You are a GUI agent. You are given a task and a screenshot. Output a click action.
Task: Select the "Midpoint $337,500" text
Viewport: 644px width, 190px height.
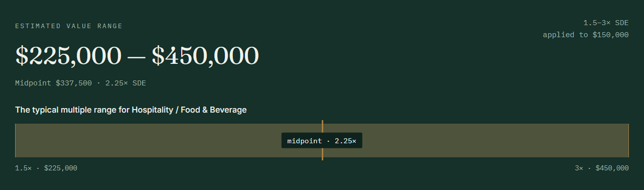click(x=54, y=83)
